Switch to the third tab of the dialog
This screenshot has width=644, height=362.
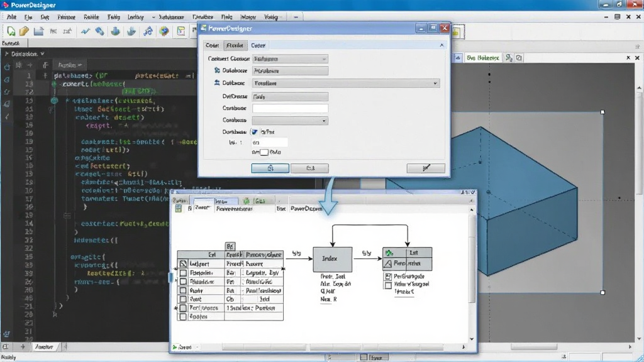coord(258,45)
